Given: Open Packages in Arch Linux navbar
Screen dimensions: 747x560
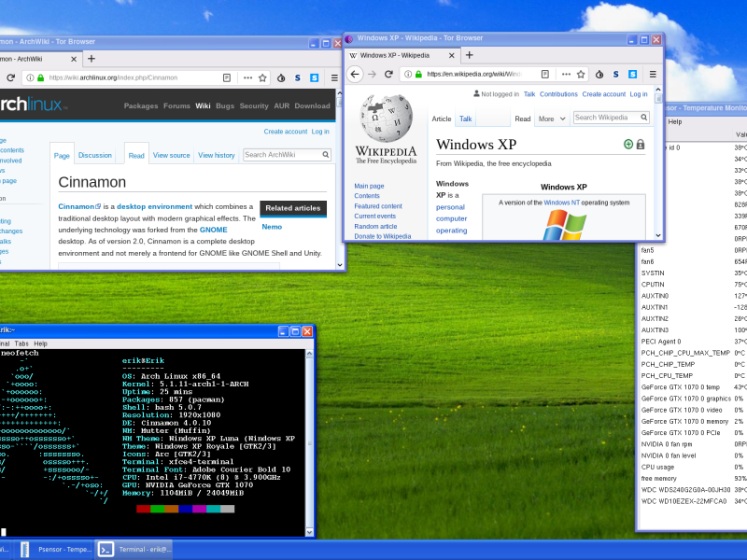Looking at the screenshot, I should [141, 105].
